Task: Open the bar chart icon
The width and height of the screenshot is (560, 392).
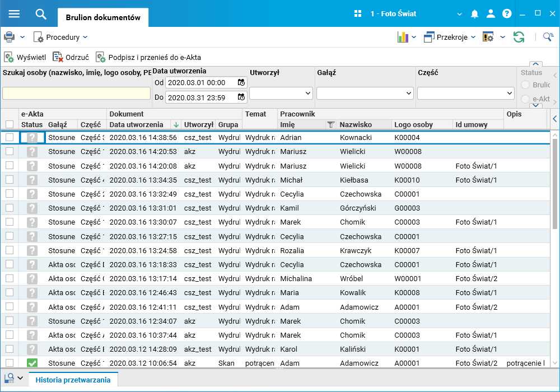Action: (x=403, y=37)
